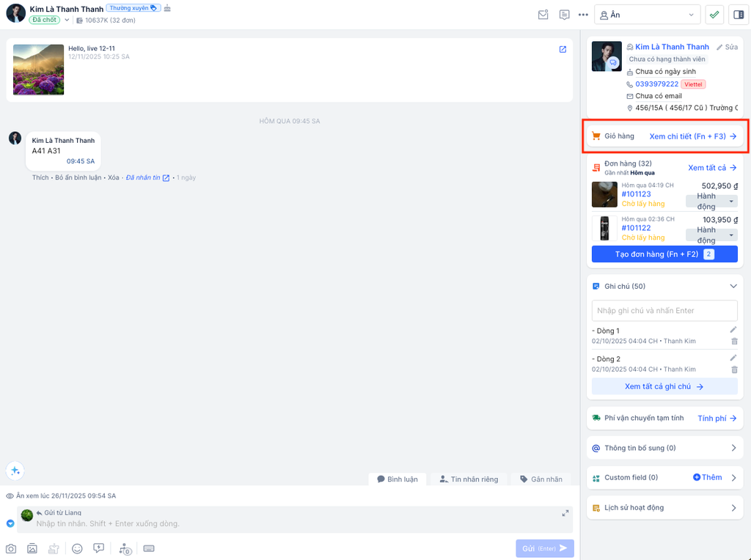Open the three-dots more options menu
This screenshot has height=560, width=751.
[583, 15]
